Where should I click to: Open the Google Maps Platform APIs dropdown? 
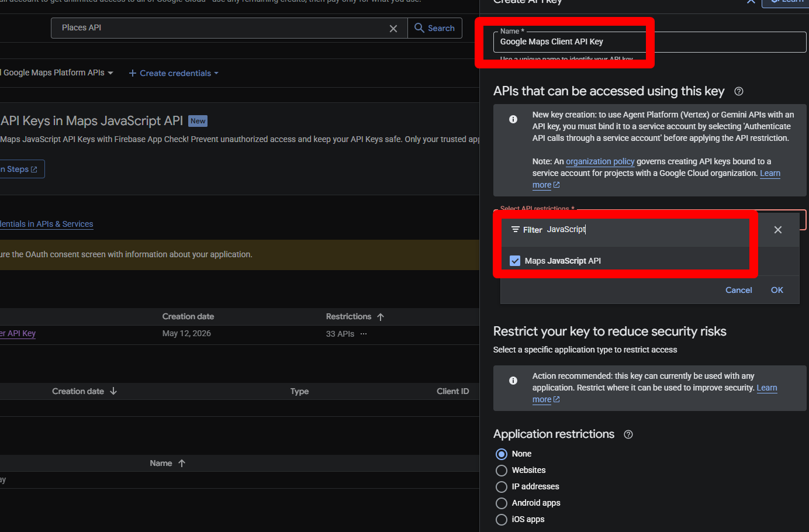tap(57, 73)
